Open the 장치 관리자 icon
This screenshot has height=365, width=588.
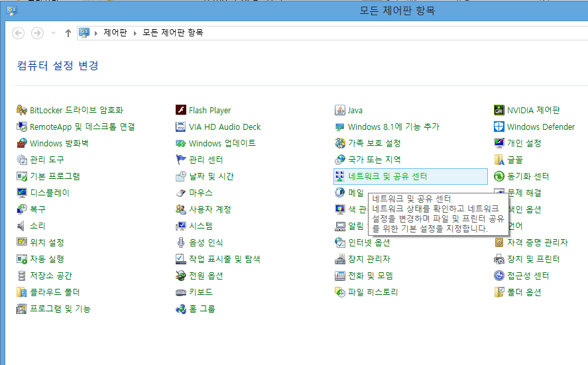click(x=340, y=259)
